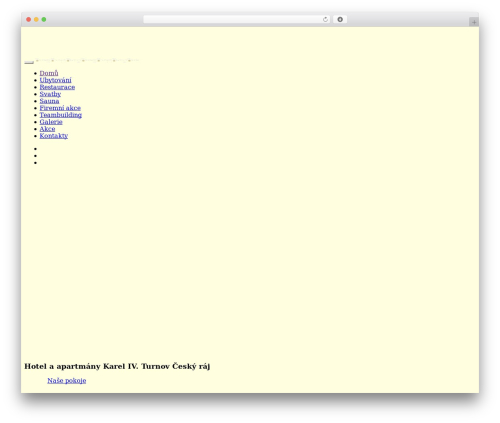Open the Kontakty link
500x423 pixels.
point(54,136)
